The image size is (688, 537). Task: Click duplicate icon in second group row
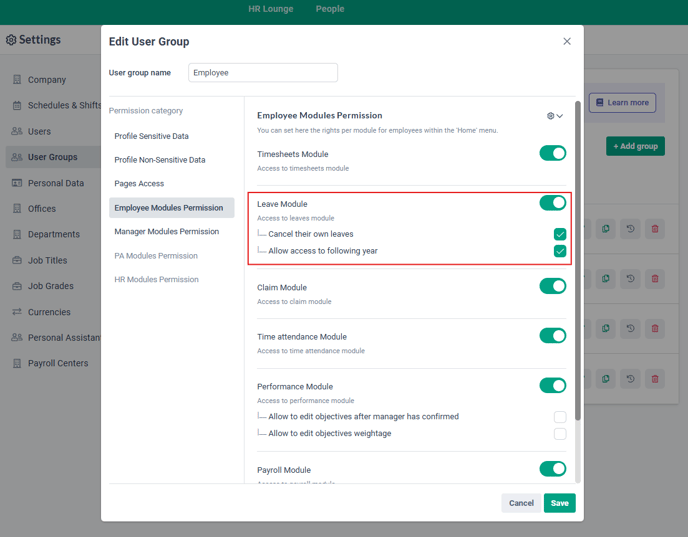606,279
